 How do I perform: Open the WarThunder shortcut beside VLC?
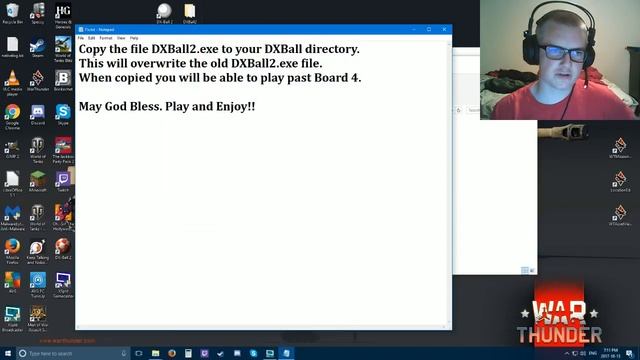point(38,81)
